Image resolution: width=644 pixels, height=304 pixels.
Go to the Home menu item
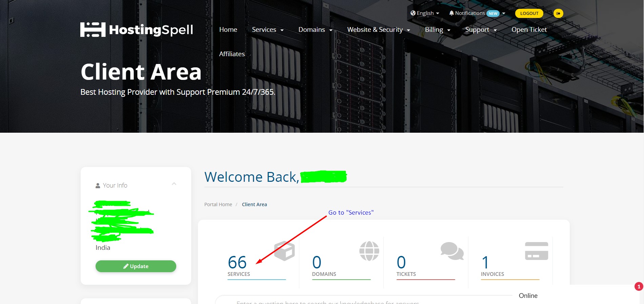click(x=228, y=30)
